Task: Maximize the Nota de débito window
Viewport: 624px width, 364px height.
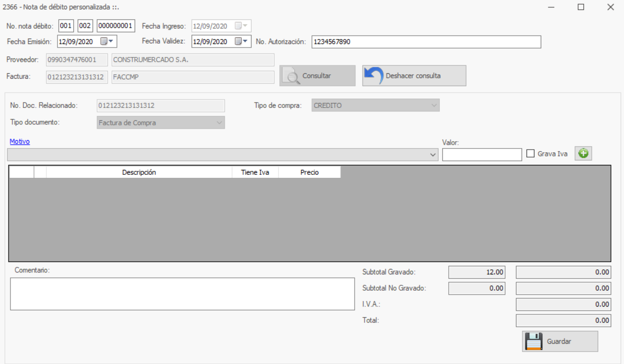Action: click(581, 7)
